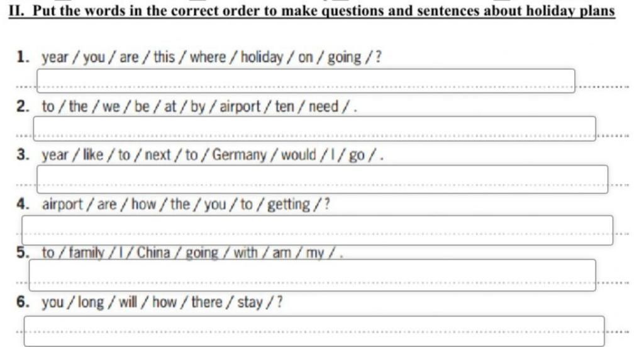
Task: Click the answer box for question 2
Action: pyautogui.click(x=314, y=128)
